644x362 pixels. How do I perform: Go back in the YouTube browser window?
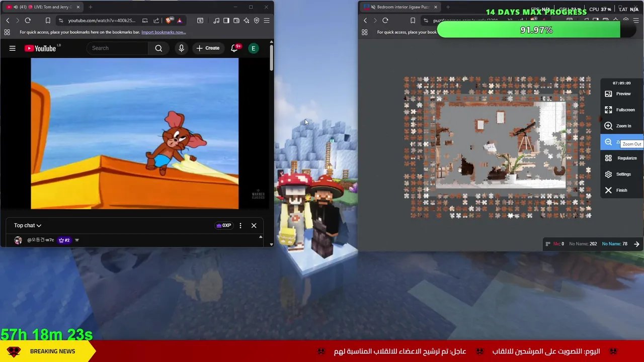[8, 21]
